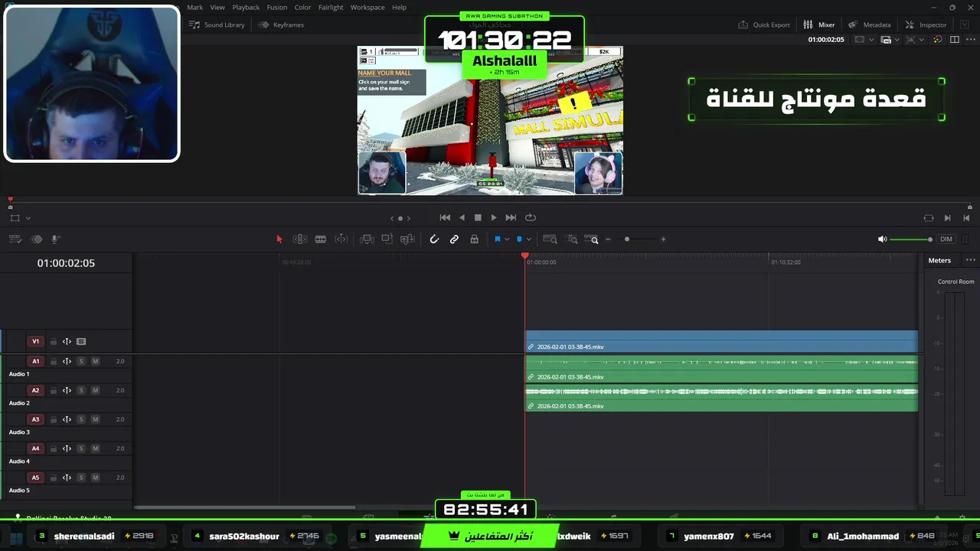The width and height of the screenshot is (980, 551).
Task: Select the Dynamic Trim Mode tool
Action: [x=321, y=240]
